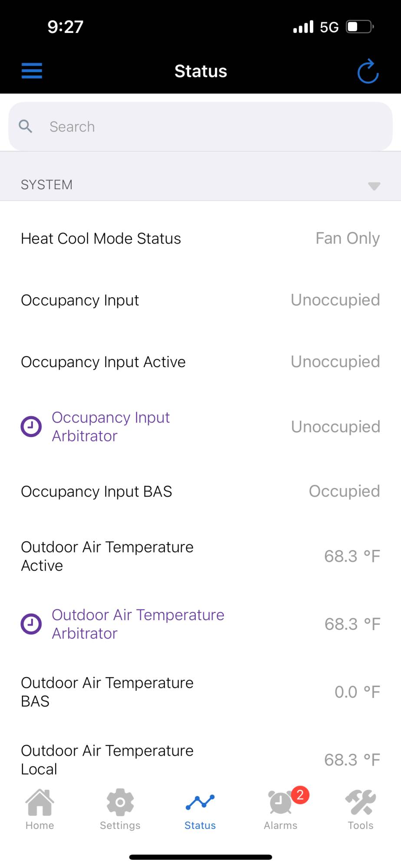401x868 pixels.
Task: Switch to the Tools tab
Action: pyautogui.click(x=361, y=809)
